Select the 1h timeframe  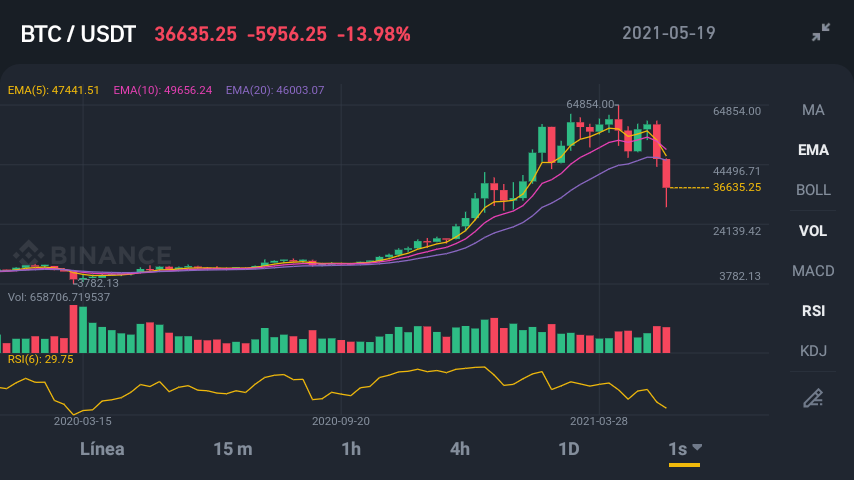351,449
